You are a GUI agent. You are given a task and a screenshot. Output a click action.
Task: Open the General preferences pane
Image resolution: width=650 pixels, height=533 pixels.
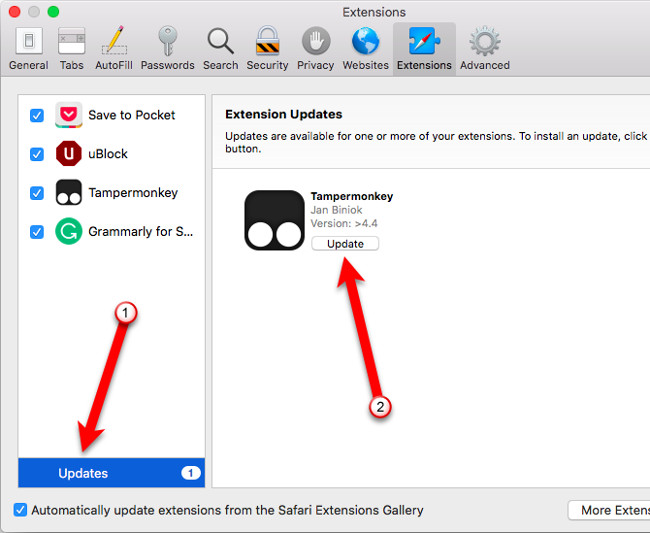(x=29, y=48)
